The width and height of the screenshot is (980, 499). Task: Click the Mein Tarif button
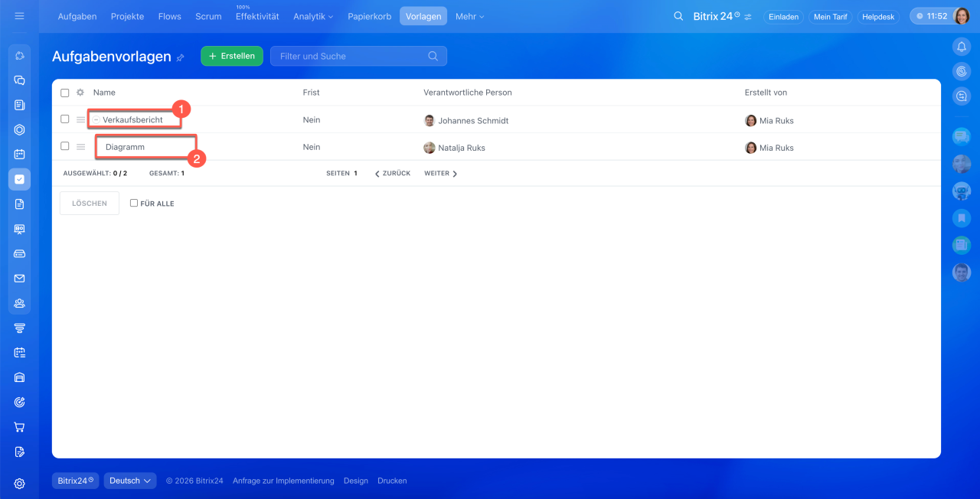coord(830,17)
